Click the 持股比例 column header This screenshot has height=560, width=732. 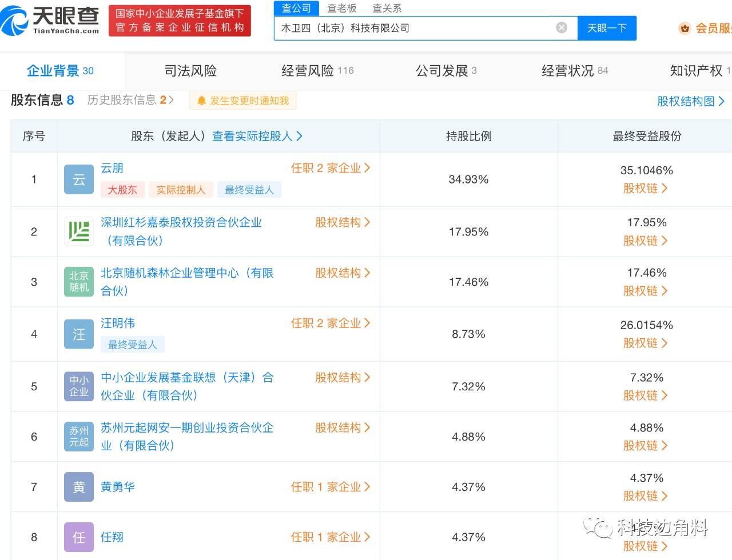(x=468, y=136)
